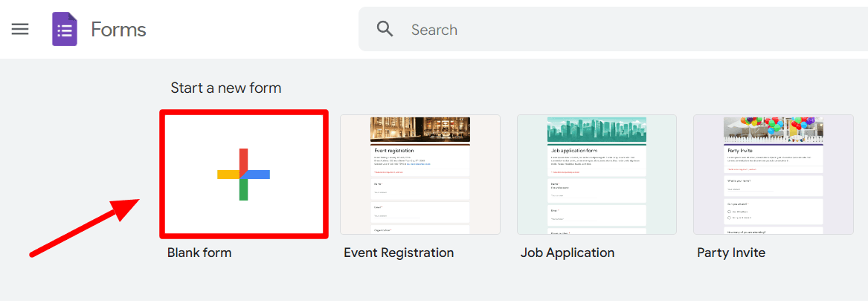
Task: Click the search magnifier icon
Action: click(x=385, y=29)
